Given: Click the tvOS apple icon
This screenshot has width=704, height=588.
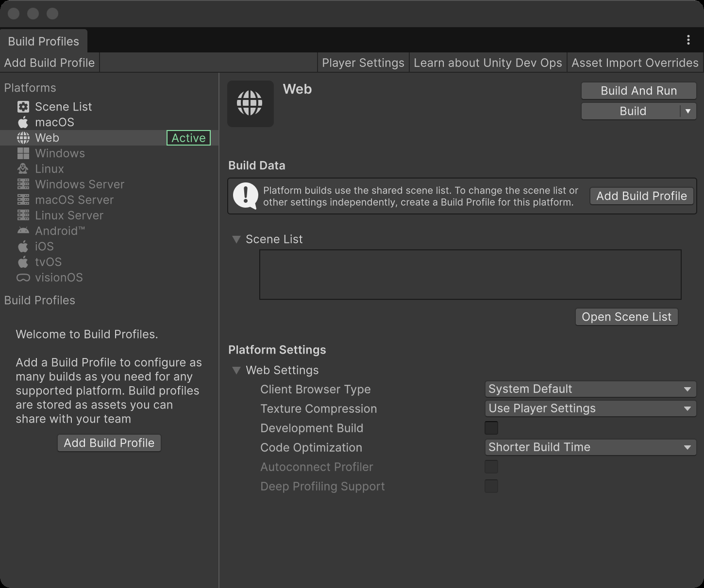Looking at the screenshot, I should tap(23, 262).
